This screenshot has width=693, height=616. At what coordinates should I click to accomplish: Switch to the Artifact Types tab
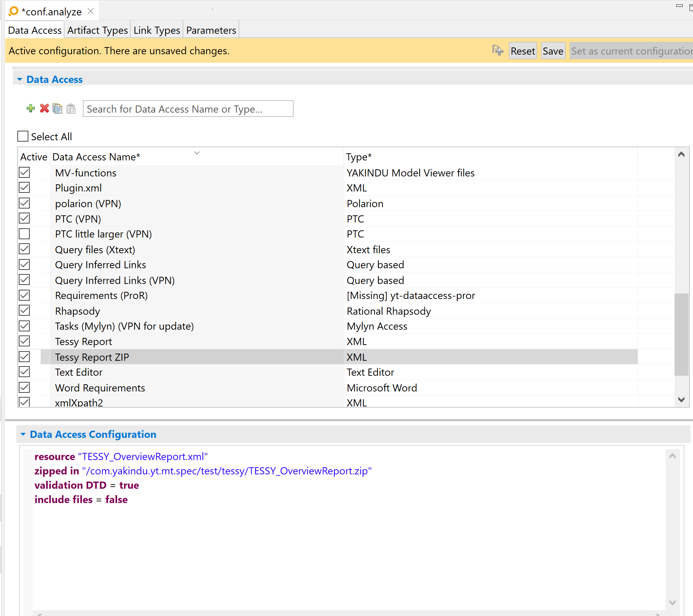(x=97, y=30)
